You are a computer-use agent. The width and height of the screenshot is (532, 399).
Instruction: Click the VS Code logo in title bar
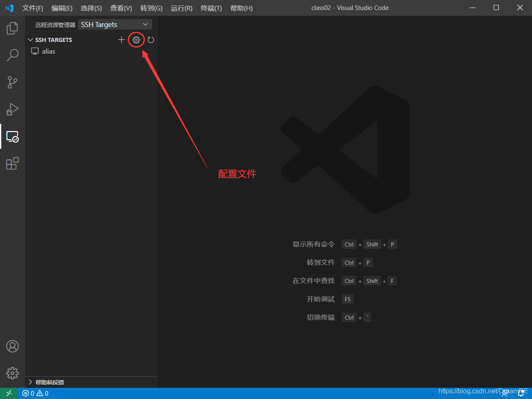9,8
